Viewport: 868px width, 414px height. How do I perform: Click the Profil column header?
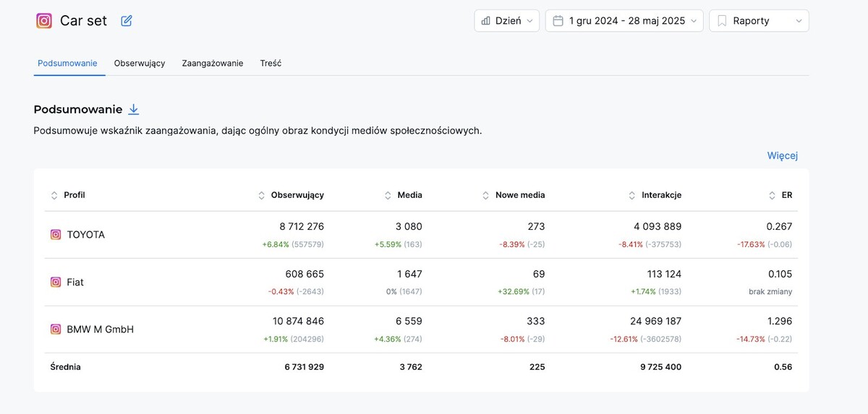[x=75, y=195]
